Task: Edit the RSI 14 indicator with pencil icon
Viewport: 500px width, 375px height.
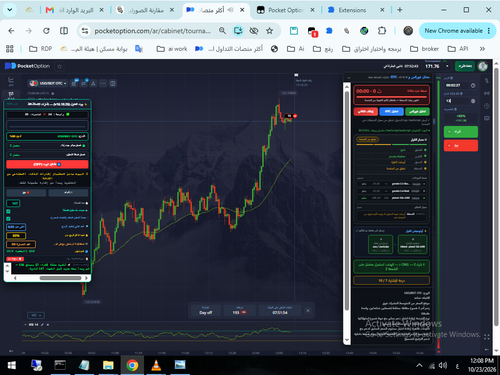Action: (x=42, y=325)
